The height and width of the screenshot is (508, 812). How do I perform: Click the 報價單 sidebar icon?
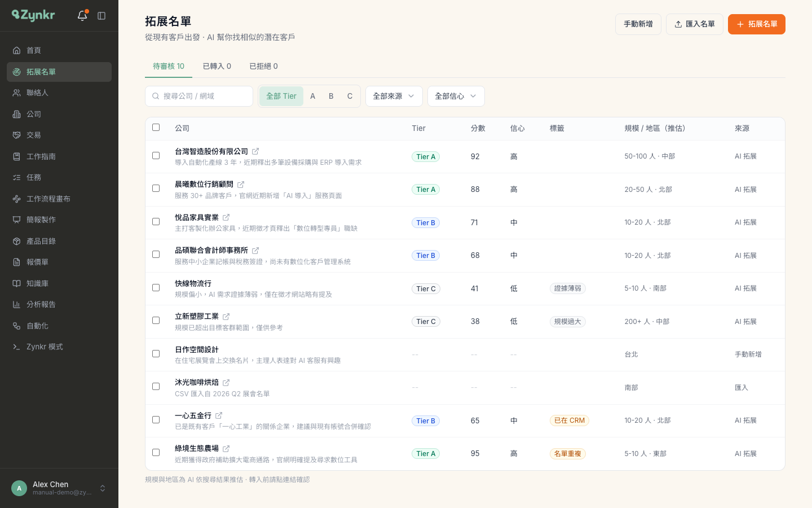click(x=17, y=262)
